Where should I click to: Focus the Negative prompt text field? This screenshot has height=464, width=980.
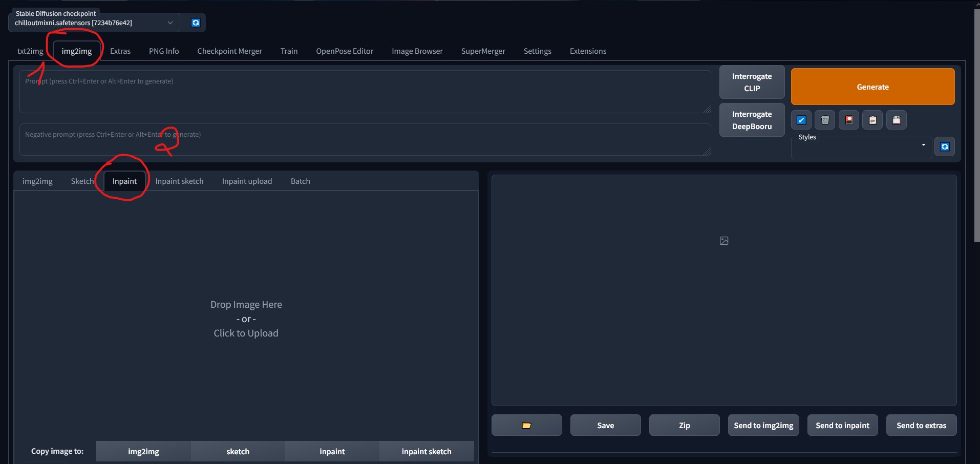click(365, 140)
